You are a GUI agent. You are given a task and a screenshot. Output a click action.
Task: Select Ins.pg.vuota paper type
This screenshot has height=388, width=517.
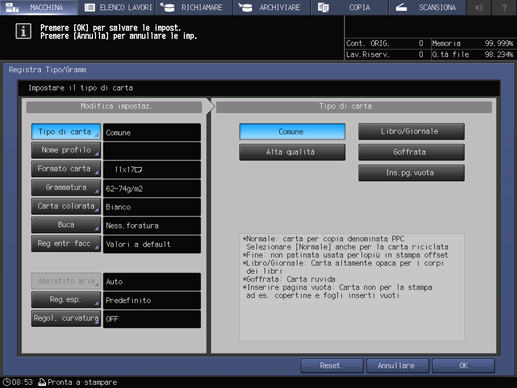click(411, 173)
